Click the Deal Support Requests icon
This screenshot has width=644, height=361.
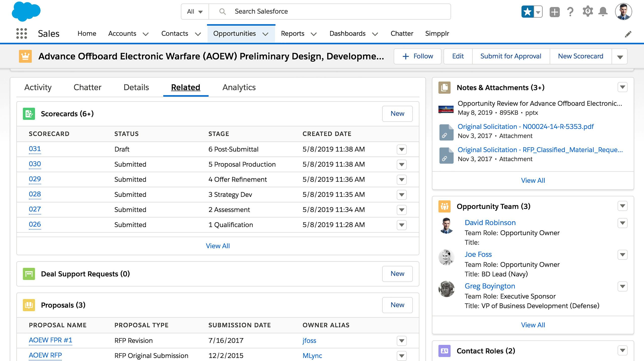(29, 274)
